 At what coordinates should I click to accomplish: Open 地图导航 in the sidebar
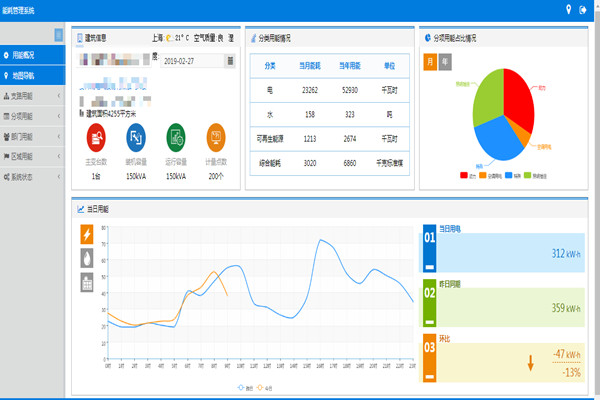tap(32, 75)
